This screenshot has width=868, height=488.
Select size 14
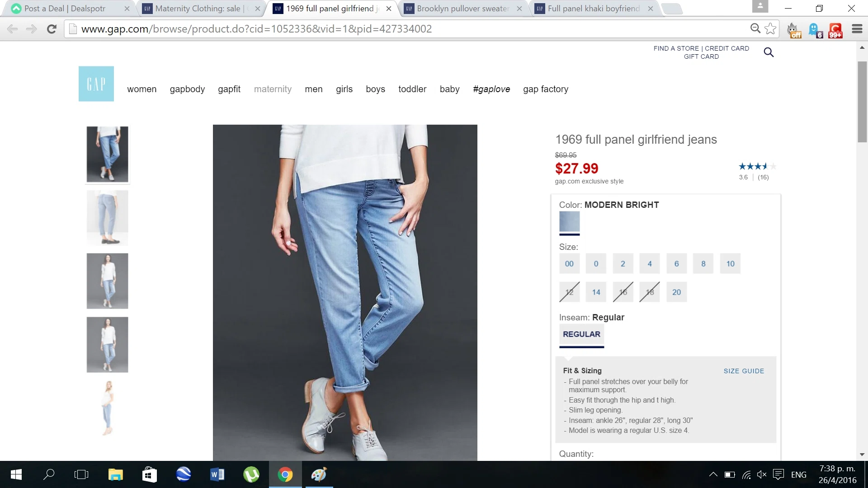pyautogui.click(x=596, y=292)
